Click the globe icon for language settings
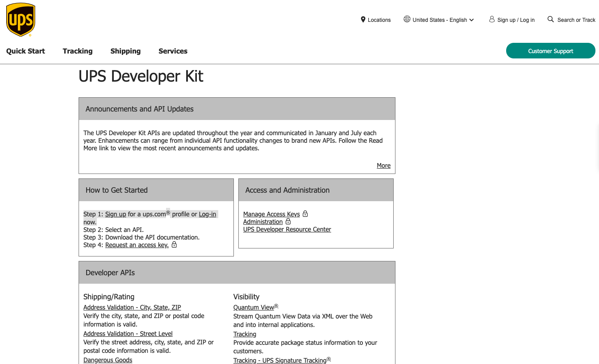 tap(407, 19)
